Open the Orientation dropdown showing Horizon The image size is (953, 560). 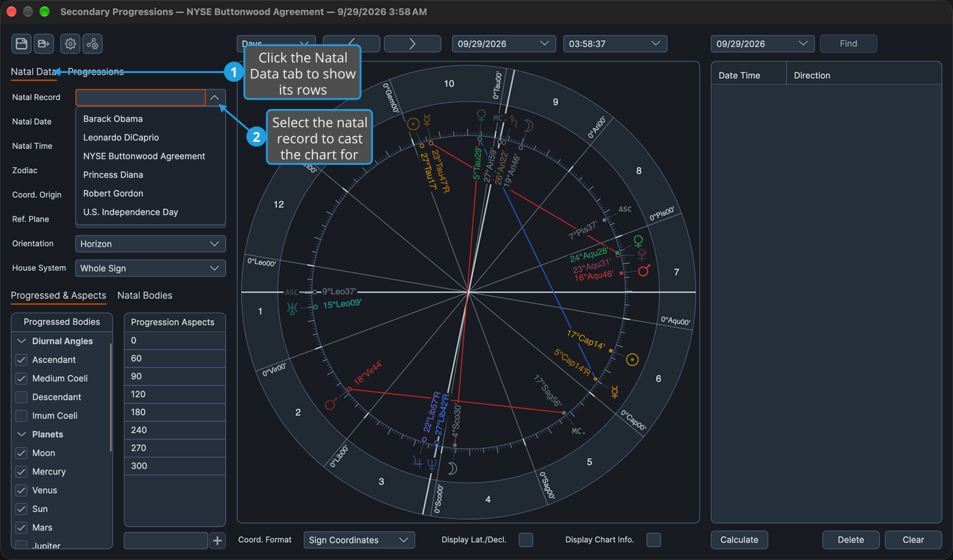(151, 244)
